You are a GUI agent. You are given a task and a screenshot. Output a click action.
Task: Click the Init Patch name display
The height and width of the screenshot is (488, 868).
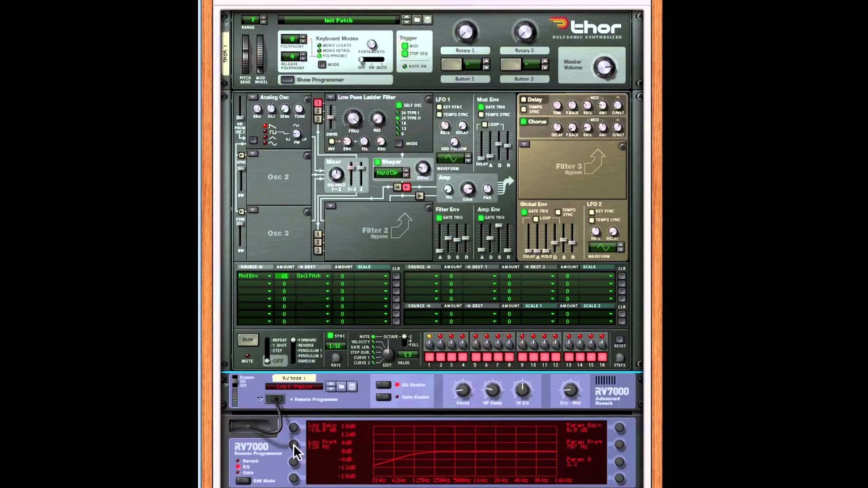[338, 20]
